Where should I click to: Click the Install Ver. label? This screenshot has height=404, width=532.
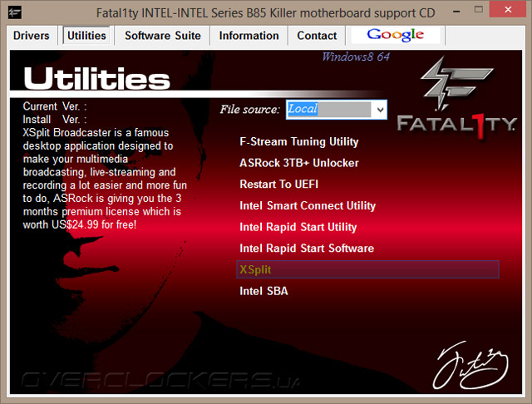point(55,120)
